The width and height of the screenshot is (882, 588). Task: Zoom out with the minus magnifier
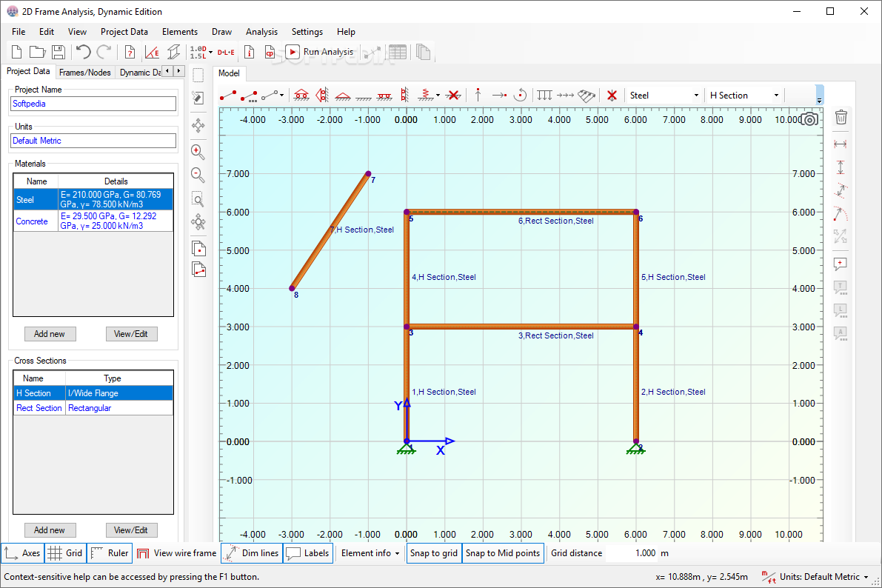(198, 175)
